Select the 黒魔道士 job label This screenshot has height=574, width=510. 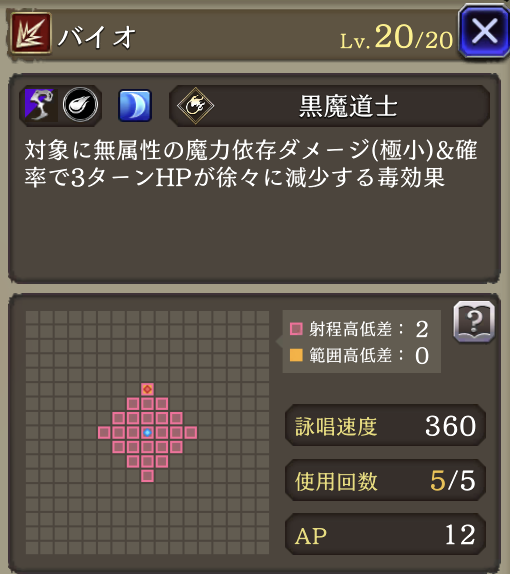point(348,106)
